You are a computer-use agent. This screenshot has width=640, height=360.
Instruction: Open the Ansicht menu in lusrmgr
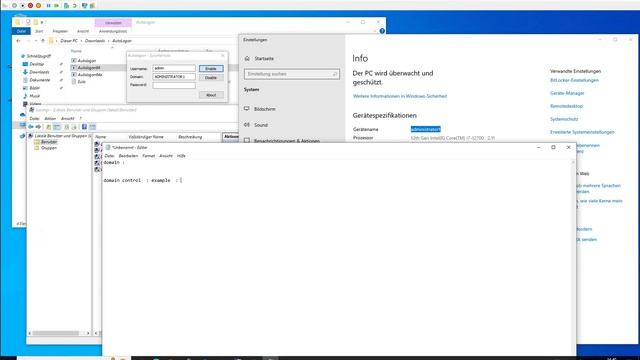pyautogui.click(x=68, y=119)
